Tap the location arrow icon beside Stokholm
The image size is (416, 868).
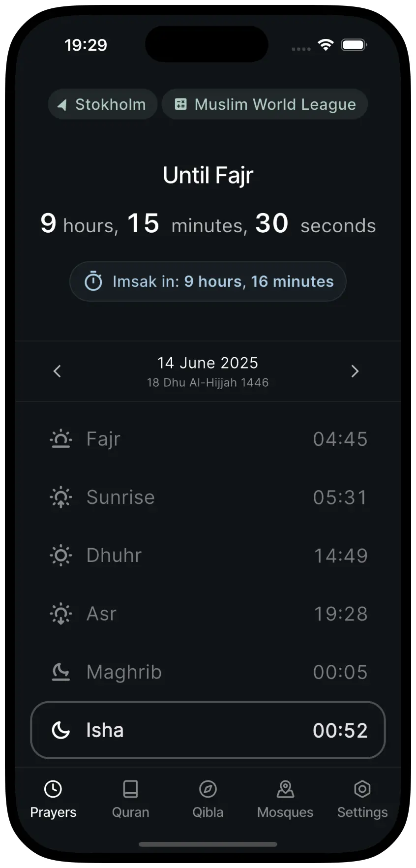(62, 105)
